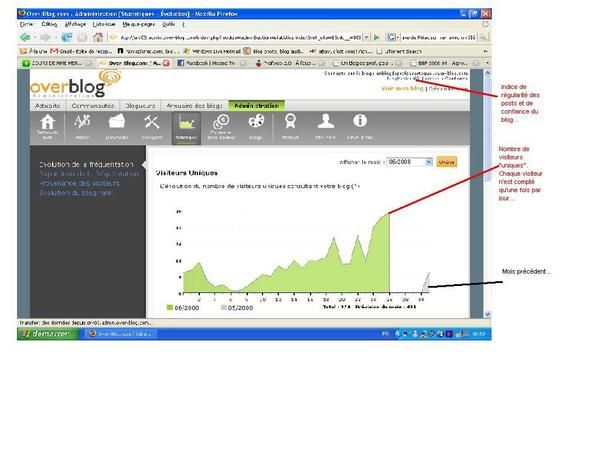
Task: Open the second sidebar link, Répartition
Action: pyautogui.click(x=89, y=174)
